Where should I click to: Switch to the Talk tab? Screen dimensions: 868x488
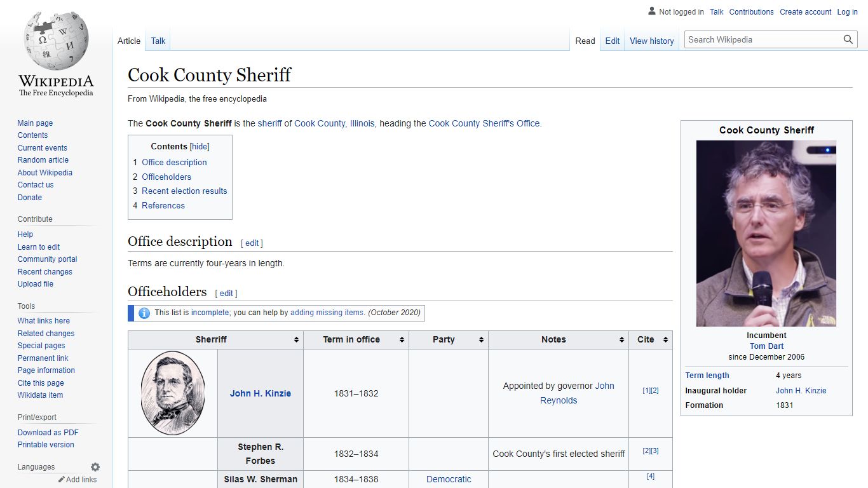pos(158,41)
